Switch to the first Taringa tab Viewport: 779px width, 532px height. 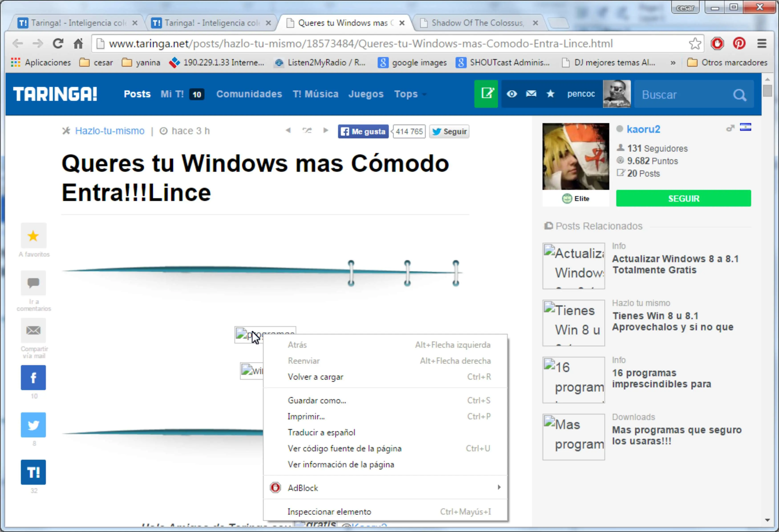click(78, 23)
